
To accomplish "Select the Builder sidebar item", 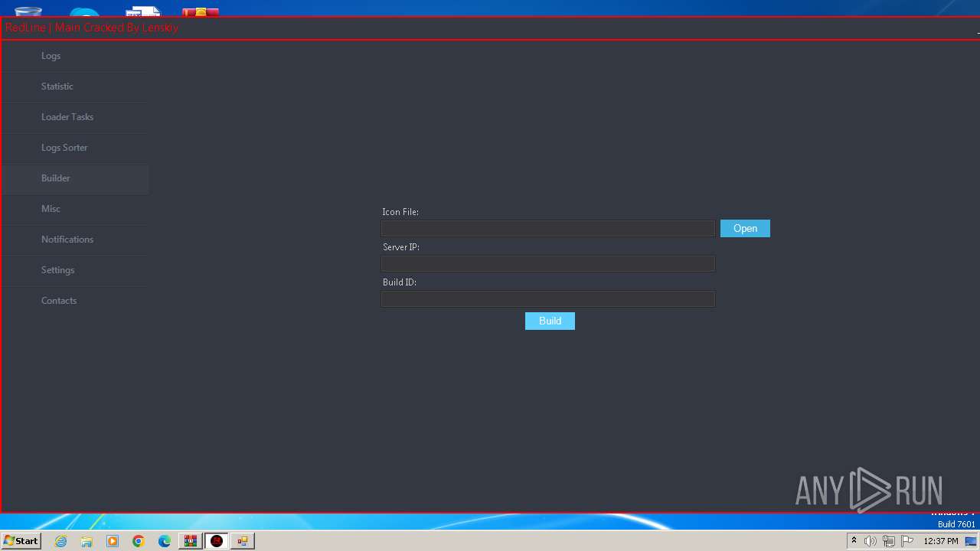I will (74, 178).
